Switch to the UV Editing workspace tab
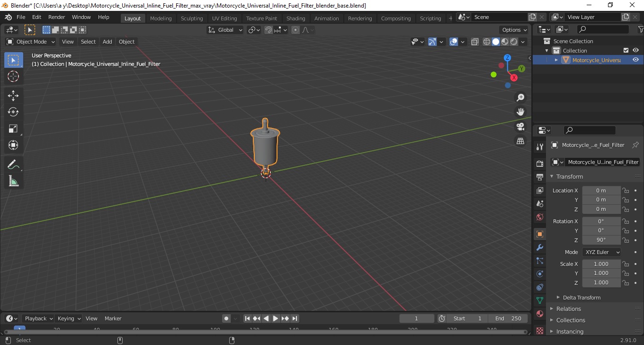The height and width of the screenshot is (345, 644). coord(224,18)
